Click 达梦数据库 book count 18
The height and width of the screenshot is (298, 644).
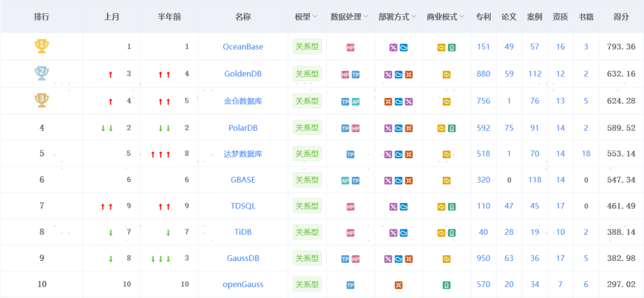click(x=586, y=154)
